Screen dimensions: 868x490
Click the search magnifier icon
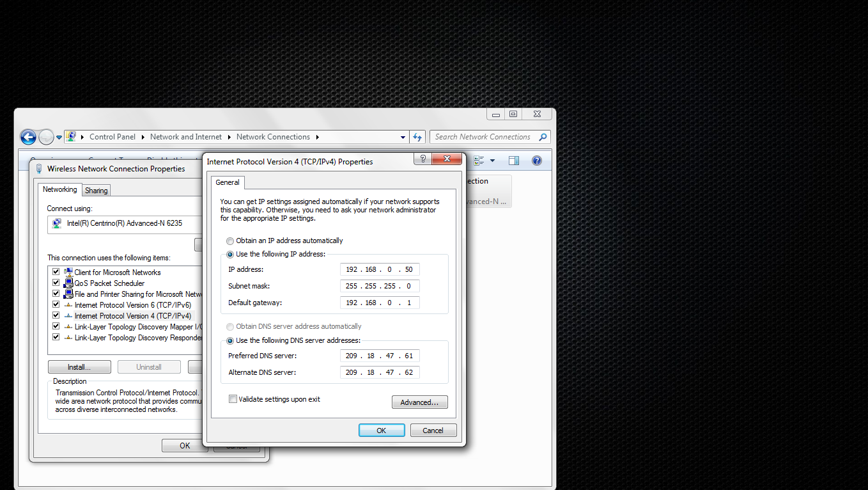(x=543, y=136)
